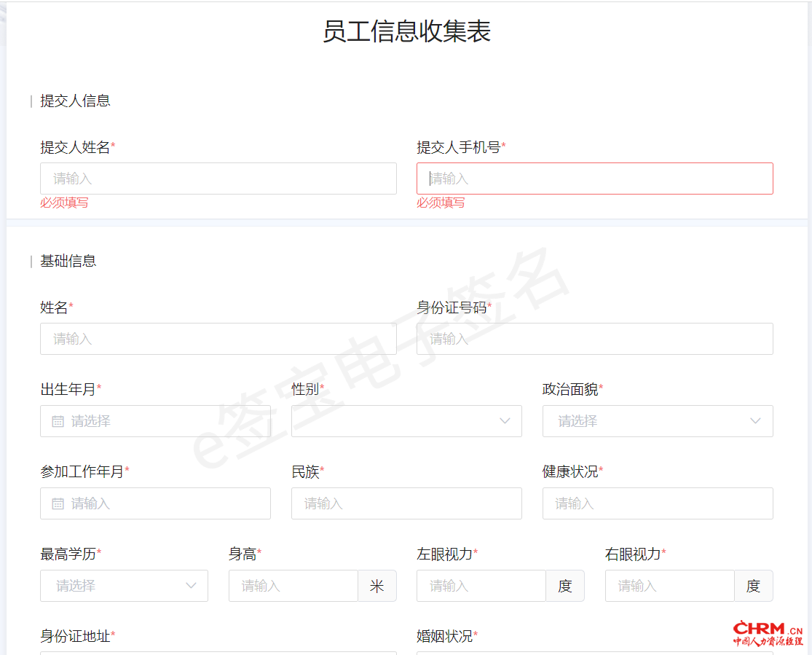Click the 左眼视力 input field
The height and width of the screenshot is (655, 812).
(481, 586)
